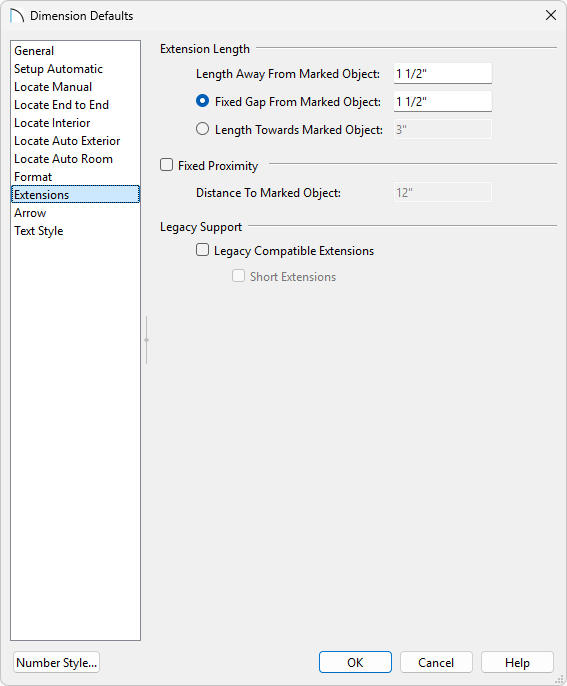Select Length Towards Marked Object radio
This screenshot has height=686, width=567.
tap(202, 129)
